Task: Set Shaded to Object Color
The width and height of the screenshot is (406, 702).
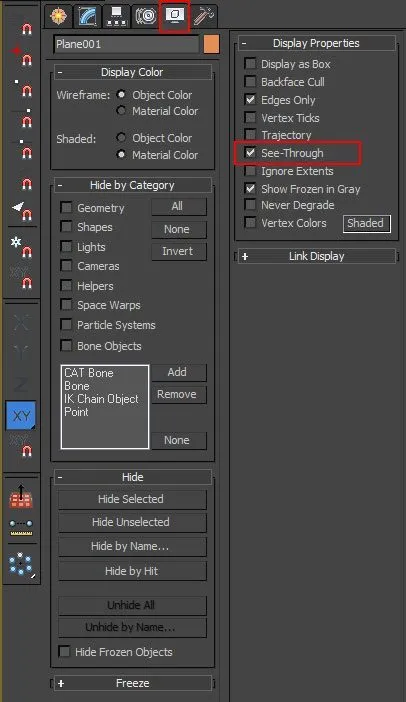Action: (121, 138)
